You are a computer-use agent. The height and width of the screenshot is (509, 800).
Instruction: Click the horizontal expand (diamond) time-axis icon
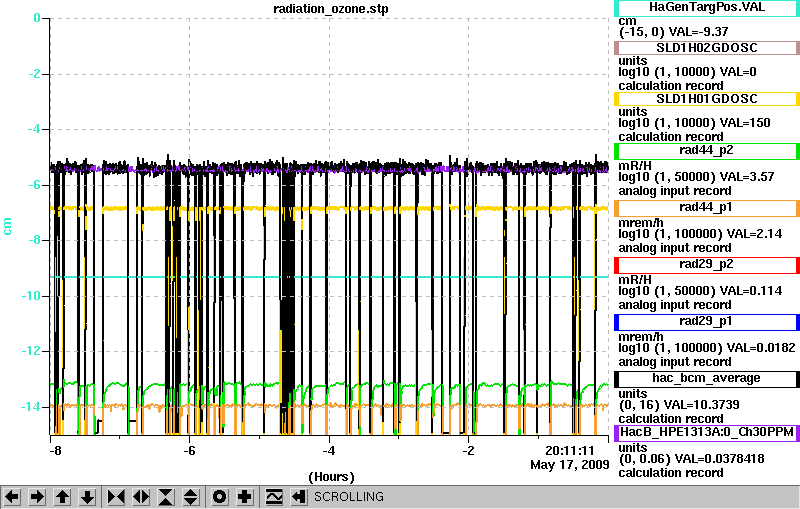(141, 496)
